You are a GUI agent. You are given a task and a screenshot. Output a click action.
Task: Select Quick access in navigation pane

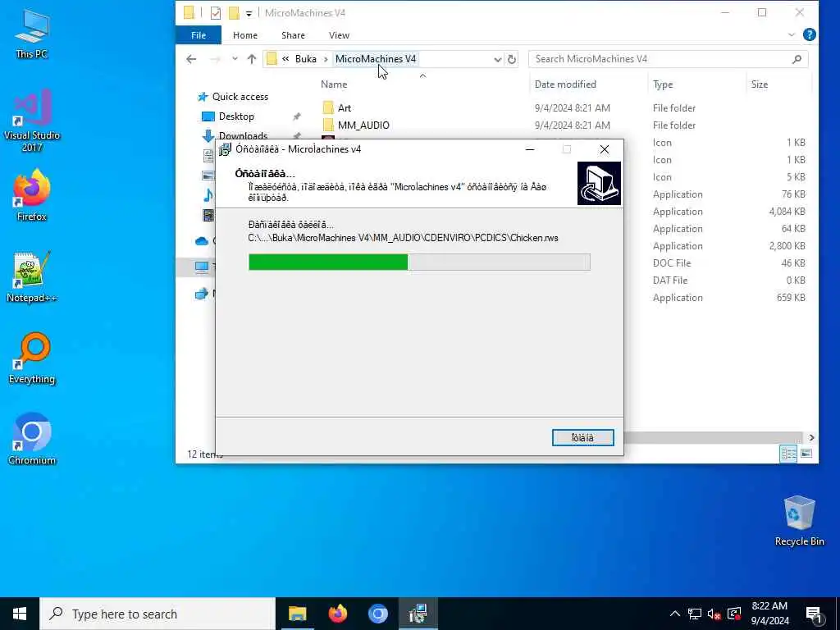pyautogui.click(x=240, y=97)
